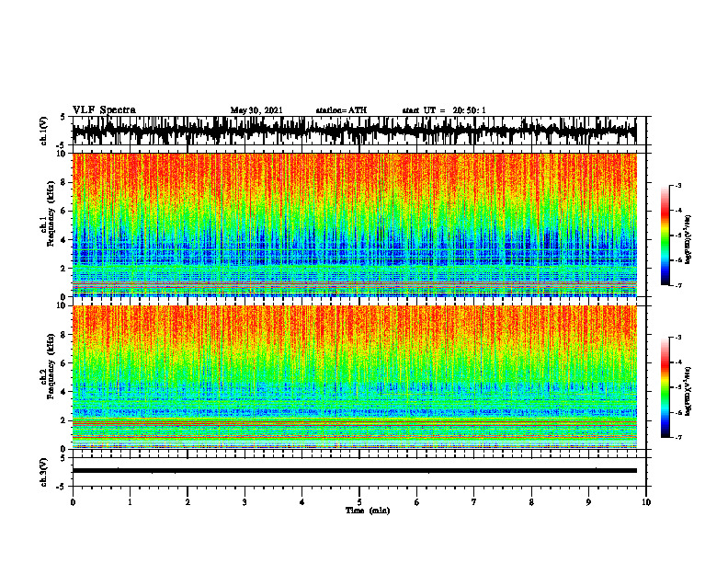This screenshot has width=728, height=563.
Task: Click the "VLF Spectra" plot title
Action: [104, 110]
